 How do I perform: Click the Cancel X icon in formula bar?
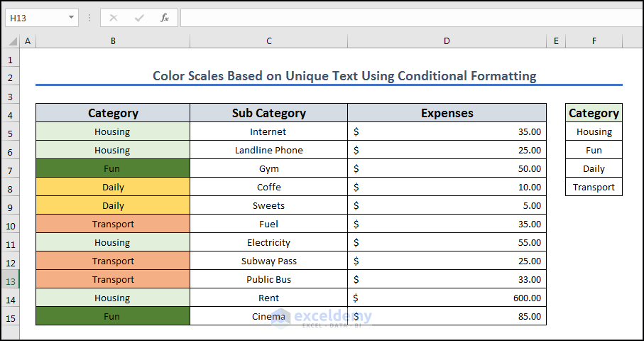114,18
